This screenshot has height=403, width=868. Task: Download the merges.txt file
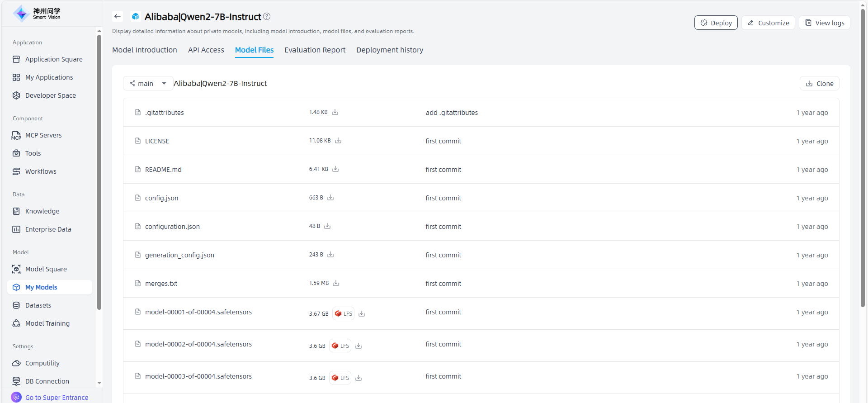click(x=336, y=283)
